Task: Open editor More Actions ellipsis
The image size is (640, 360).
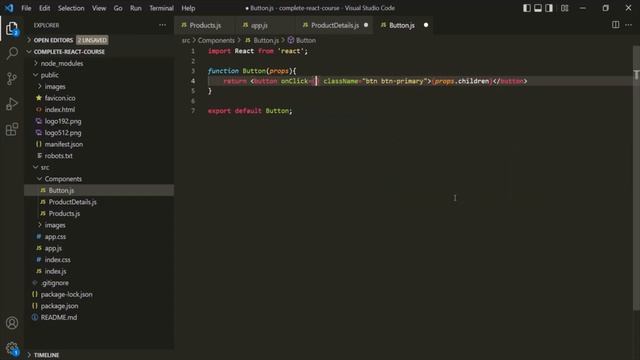Action: (x=629, y=25)
